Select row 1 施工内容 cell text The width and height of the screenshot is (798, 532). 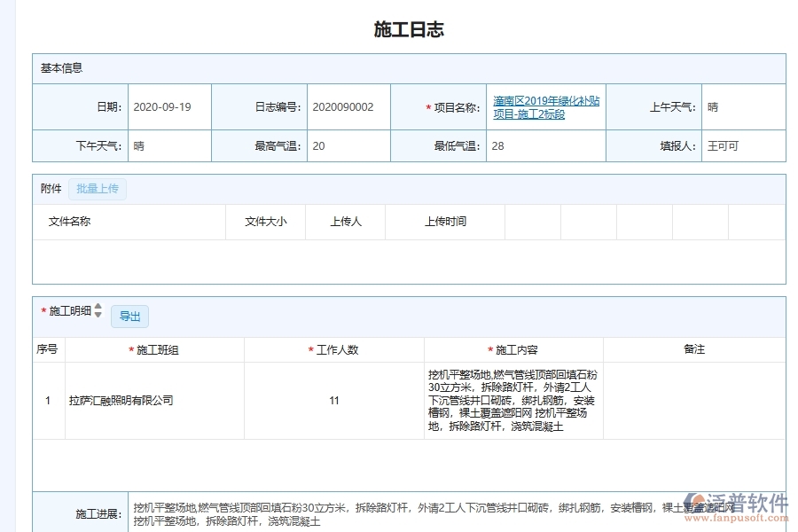point(512,400)
